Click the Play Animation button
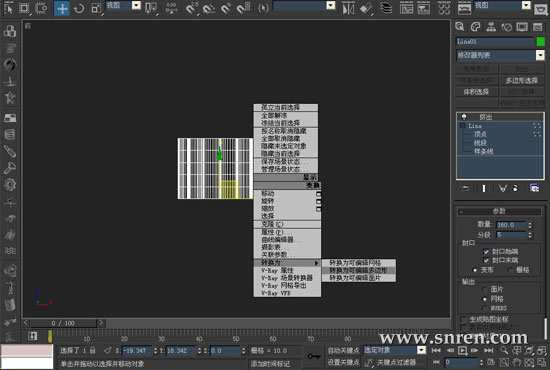The image size is (550, 370). (463, 350)
